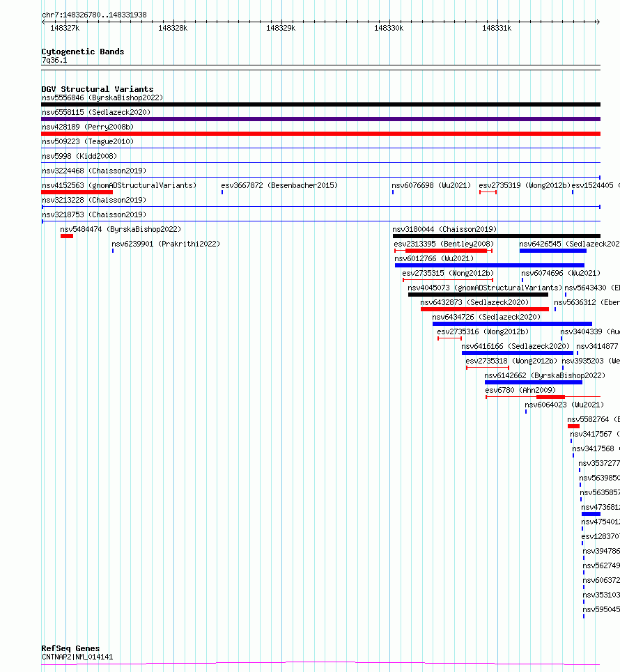Click nsv6076698 (Wu2021) label

(x=431, y=185)
